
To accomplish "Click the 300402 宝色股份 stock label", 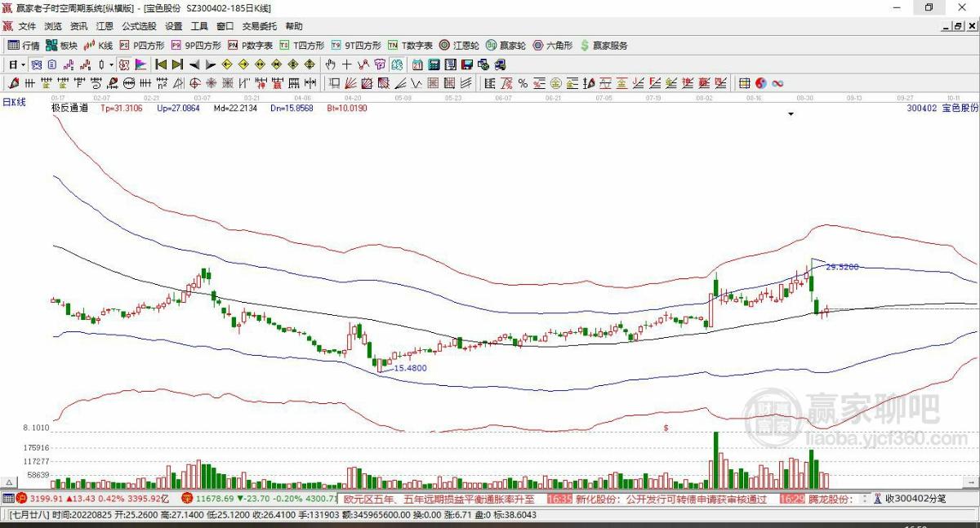I will tap(942, 107).
